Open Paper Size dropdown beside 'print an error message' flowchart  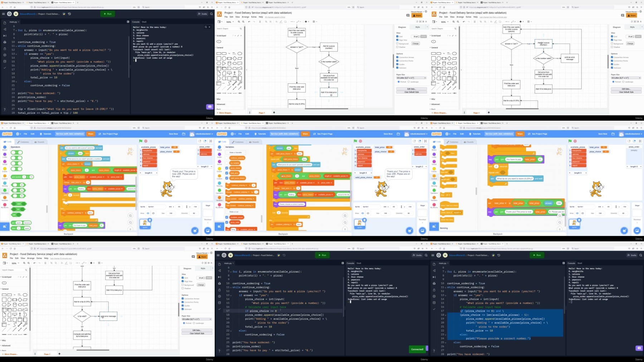coord(626,78)
